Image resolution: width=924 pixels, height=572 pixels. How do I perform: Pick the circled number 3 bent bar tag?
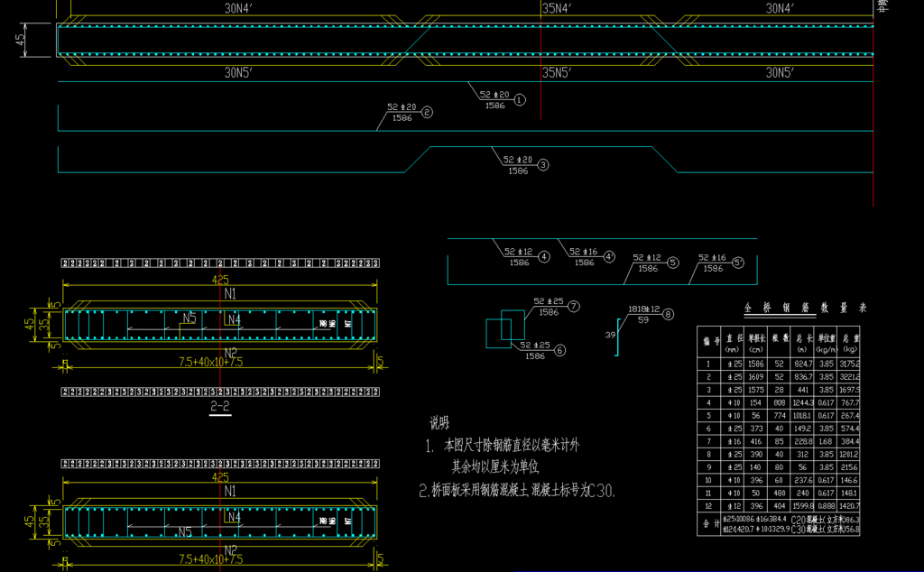[542, 165]
